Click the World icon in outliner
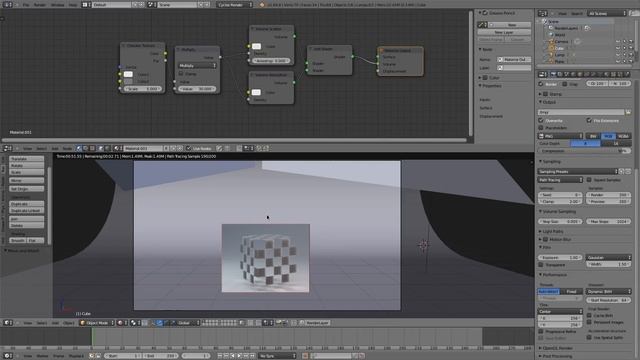This screenshot has height=360, width=640. coord(551,35)
